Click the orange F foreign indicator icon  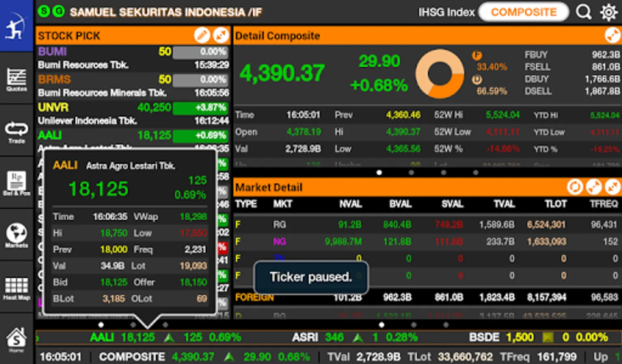(477, 55)
